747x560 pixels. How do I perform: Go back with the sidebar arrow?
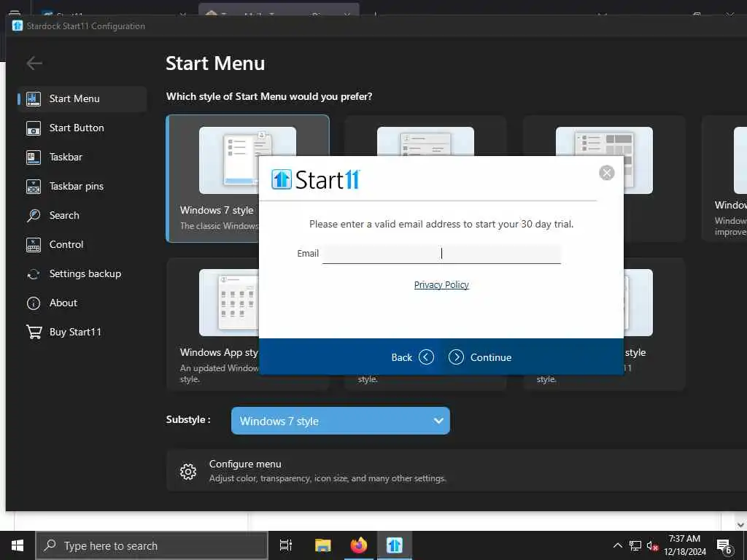tap(34, 63)
